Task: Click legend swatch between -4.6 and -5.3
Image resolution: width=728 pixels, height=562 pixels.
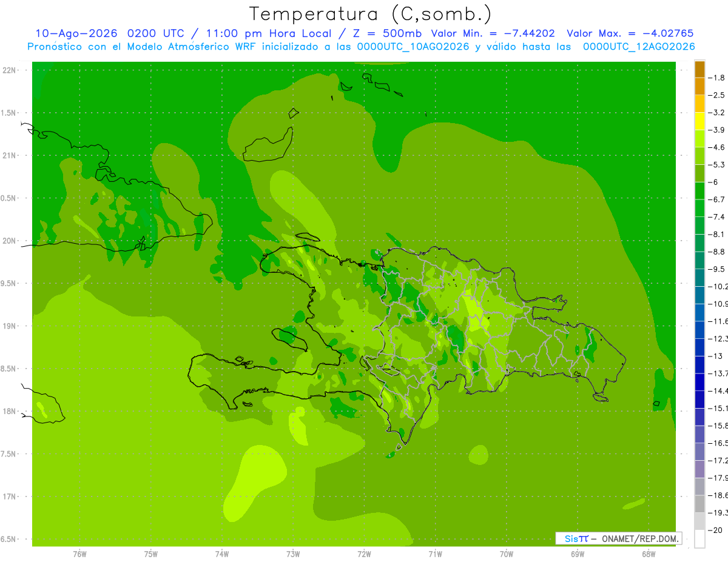Action: (699, 156)
